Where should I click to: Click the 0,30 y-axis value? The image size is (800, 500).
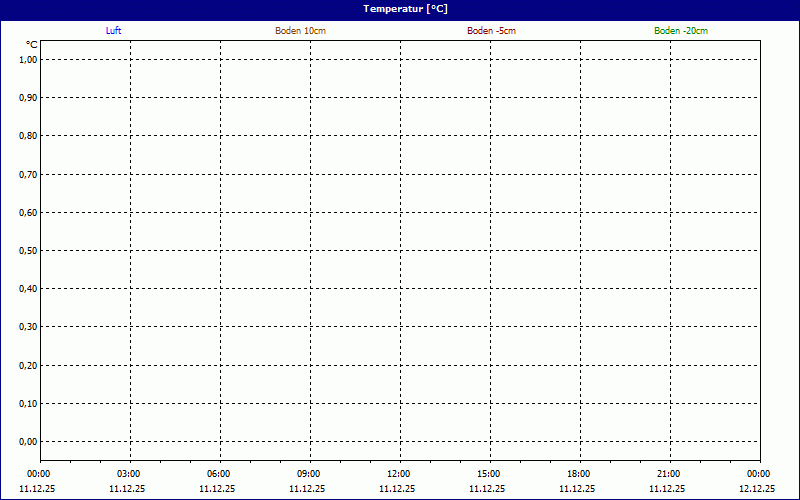[28, 327]
